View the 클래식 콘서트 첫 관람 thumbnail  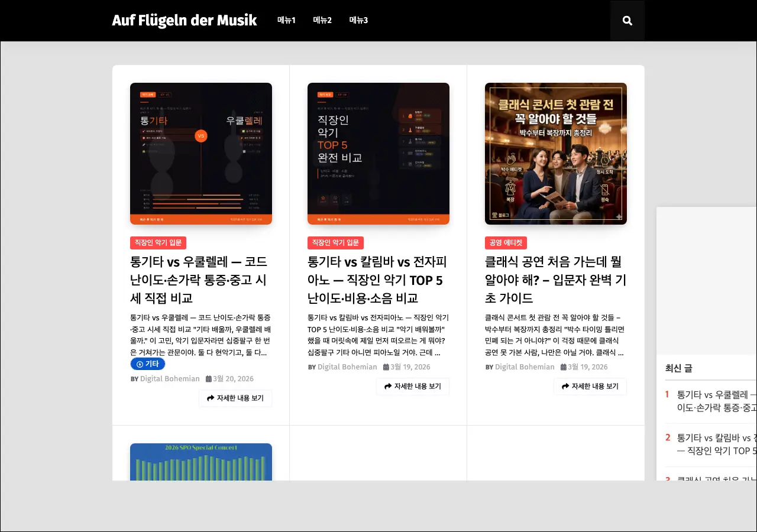(556, 154)
